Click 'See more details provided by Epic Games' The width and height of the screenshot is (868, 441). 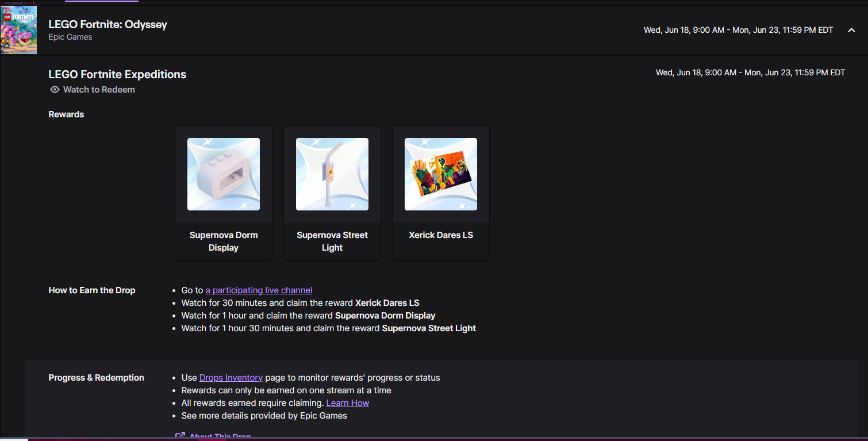coord(264,416)
